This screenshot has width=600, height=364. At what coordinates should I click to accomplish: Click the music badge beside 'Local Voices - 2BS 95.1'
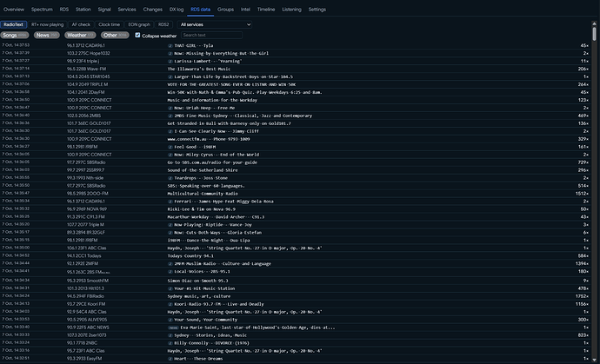(x=170, y=272)
